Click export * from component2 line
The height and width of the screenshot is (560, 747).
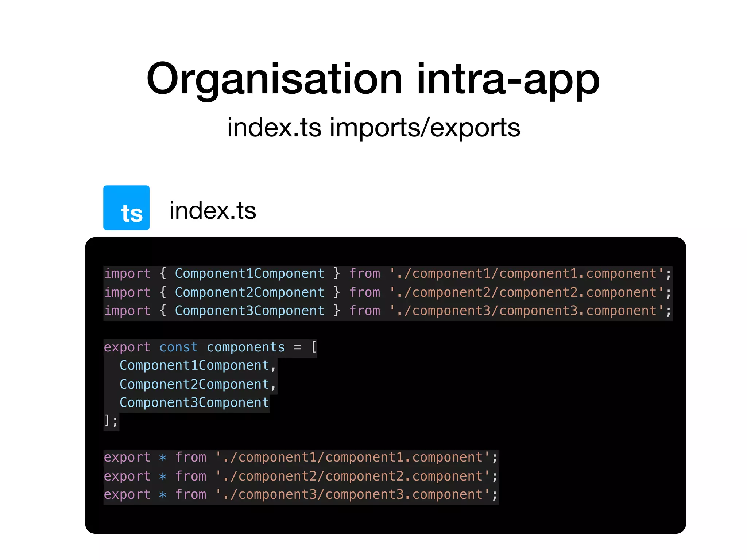click(x=301, y=476)
